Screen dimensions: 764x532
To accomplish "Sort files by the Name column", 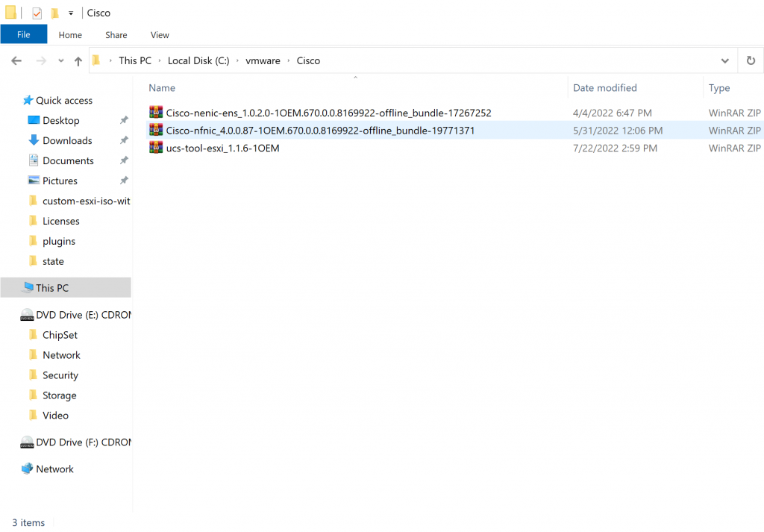I will [x=162, y=88].
